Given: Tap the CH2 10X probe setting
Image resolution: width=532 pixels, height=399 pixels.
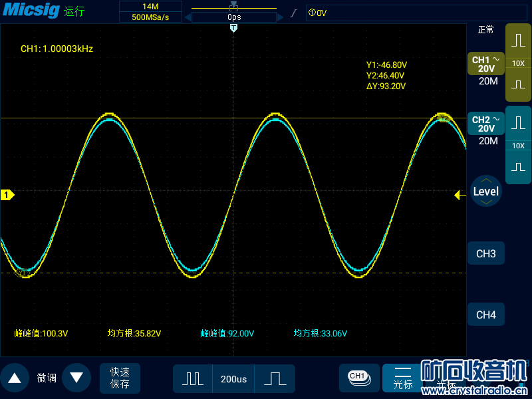Looking at the screenshot, I should pos(518,146).
